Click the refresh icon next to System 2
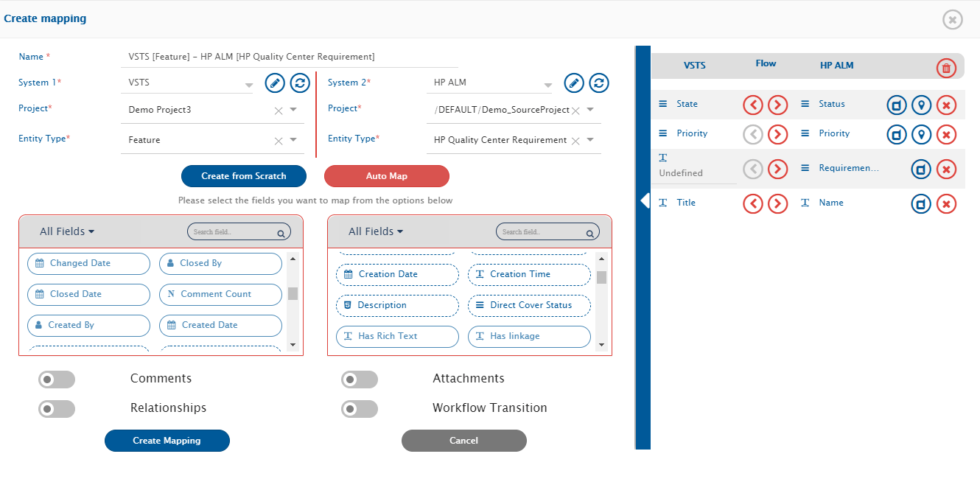Viewport: 980px width, 493px height. point(599,83)
